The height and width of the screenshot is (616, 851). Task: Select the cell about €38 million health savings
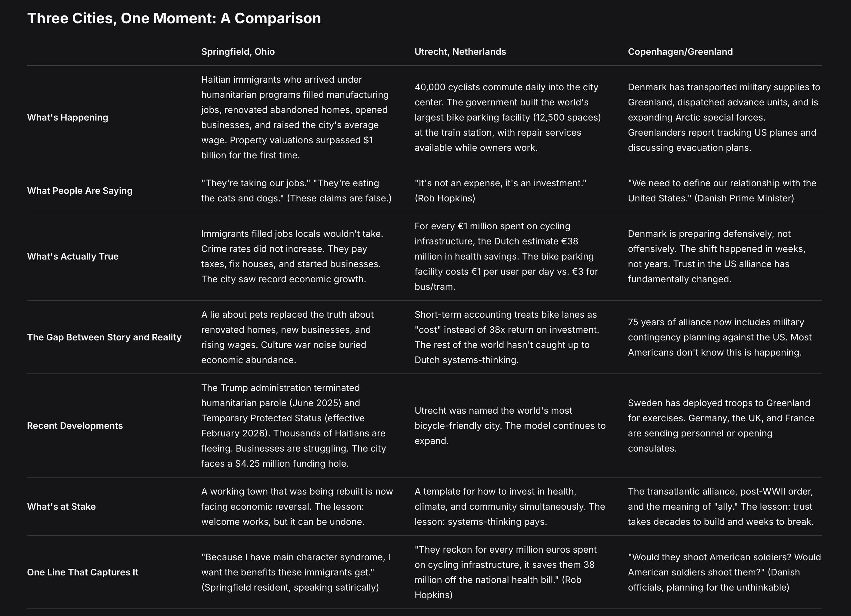(x=506, y=257)
